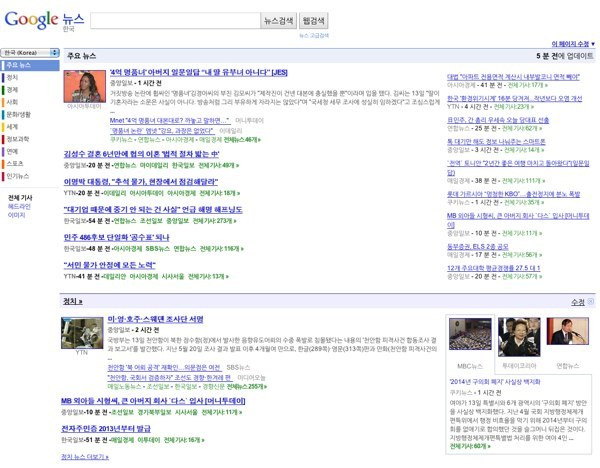Show 전체기사 62개 under 日민주 story
Viewport: 600px width, 468px height.
[520, 128]
